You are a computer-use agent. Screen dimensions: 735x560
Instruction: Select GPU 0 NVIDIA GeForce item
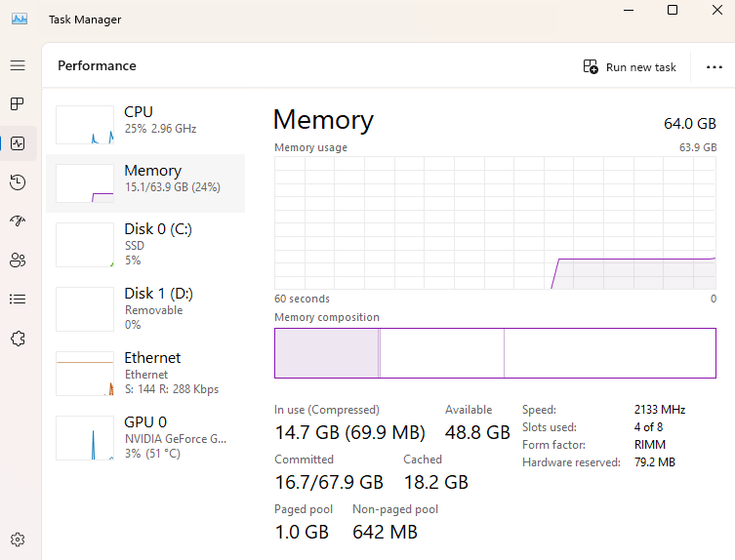click(145, 437)
